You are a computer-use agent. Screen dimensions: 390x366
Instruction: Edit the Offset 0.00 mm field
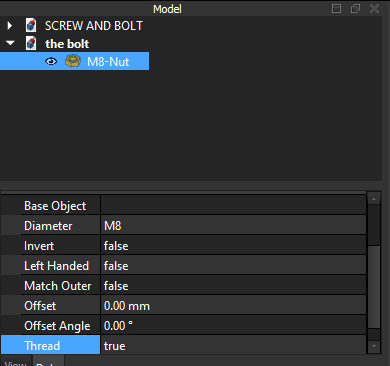(233, 306)
